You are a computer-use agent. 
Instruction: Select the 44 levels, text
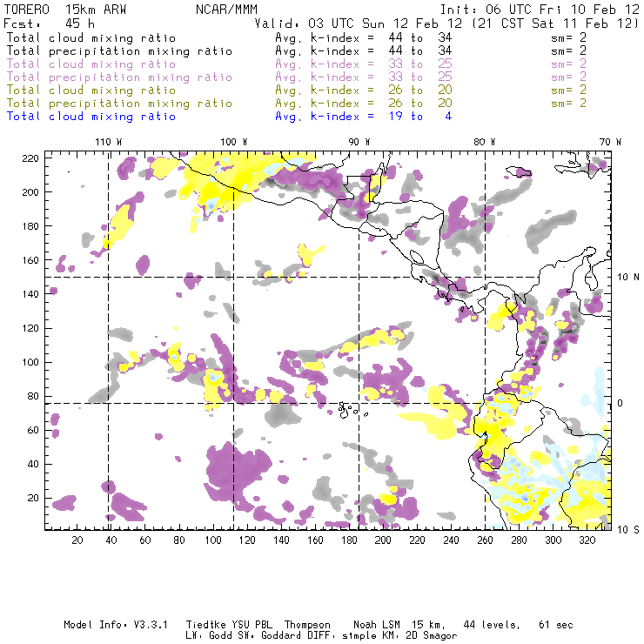[492, 625]
